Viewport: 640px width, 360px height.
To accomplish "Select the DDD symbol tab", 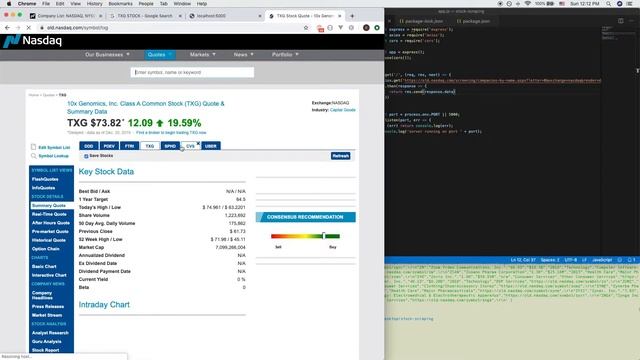I will point(89,146).
